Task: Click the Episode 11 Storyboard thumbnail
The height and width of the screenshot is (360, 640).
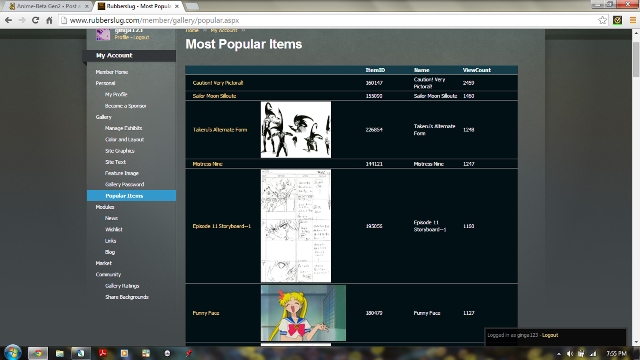Action: pyautogui.click(x=296, y=226)
